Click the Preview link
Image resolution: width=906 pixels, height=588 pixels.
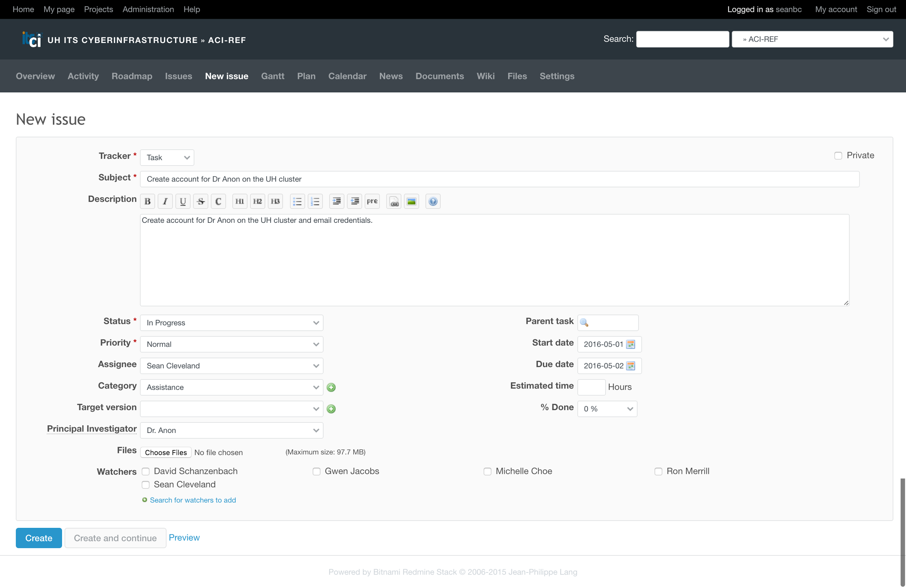[x=184, y=538]
